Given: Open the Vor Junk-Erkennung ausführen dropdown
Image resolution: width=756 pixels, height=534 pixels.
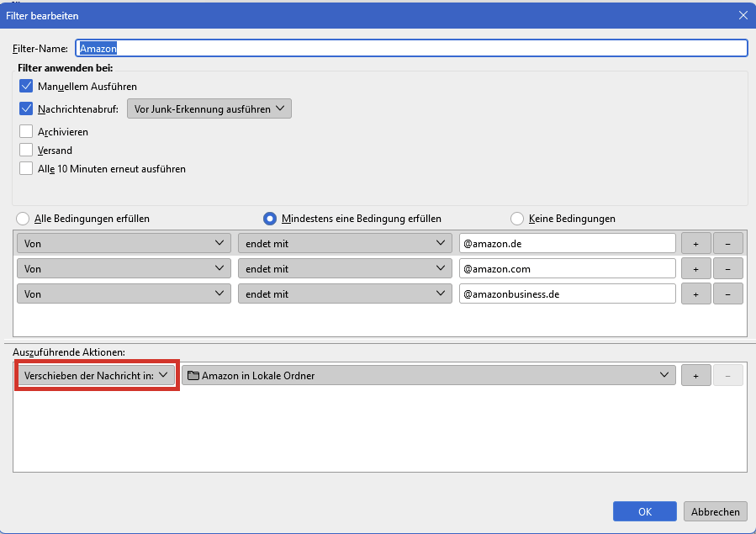Looking at the screenshot, I should (x=209, y=108).
